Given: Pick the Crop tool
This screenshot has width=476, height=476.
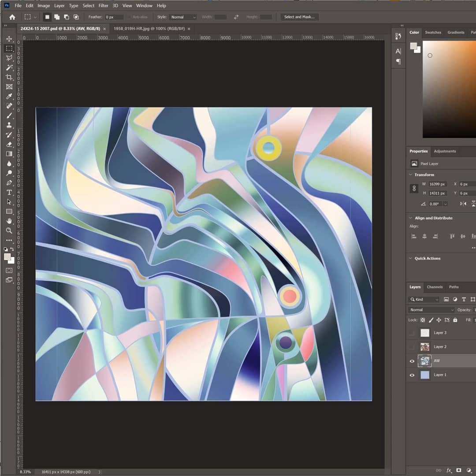Looking at the screenshot, I should tap(9, 77).
